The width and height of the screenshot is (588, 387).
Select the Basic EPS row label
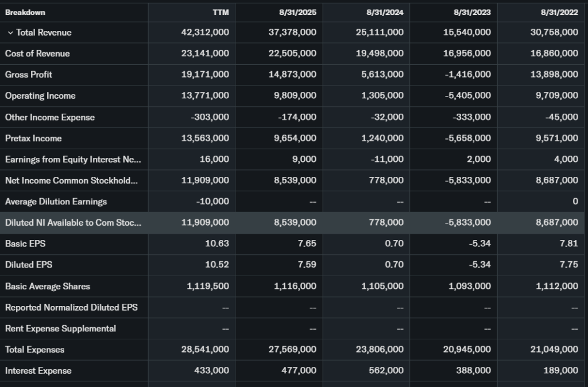(25, 243)
